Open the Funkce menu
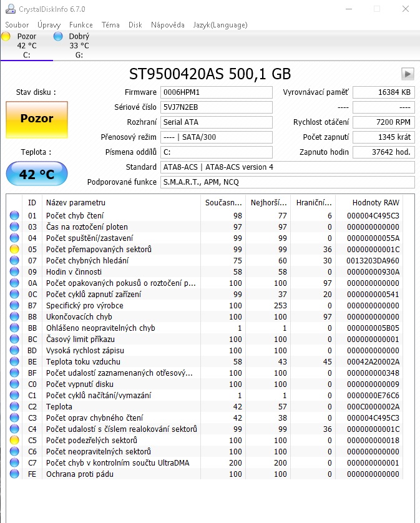The image size is (420, 523). click(81, 25)
